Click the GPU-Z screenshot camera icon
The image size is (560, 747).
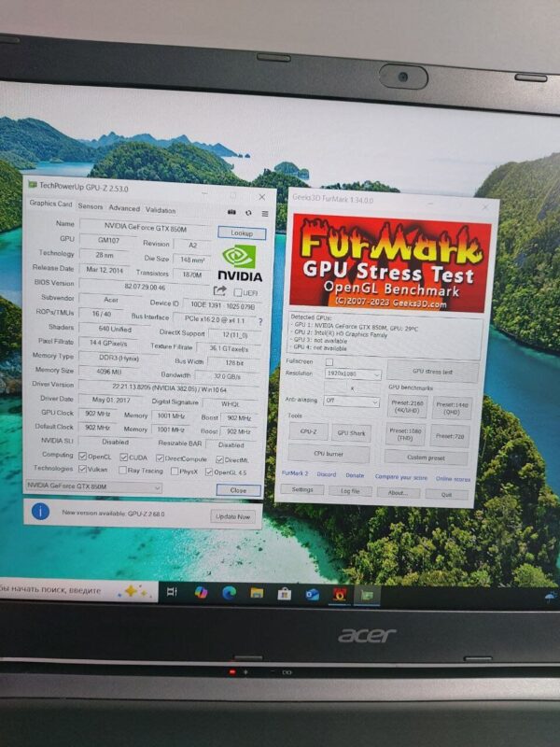[232, 214]
